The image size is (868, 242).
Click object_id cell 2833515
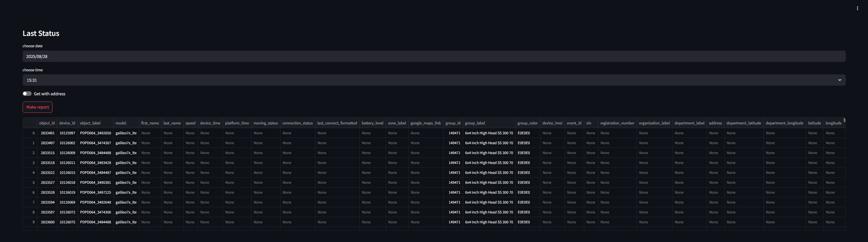pos(47,153)
